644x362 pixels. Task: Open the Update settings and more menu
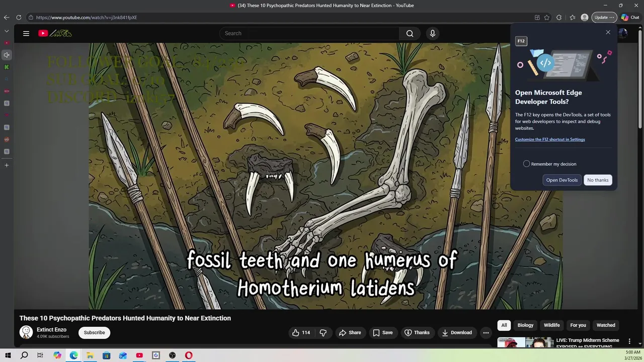click(604, 18)
